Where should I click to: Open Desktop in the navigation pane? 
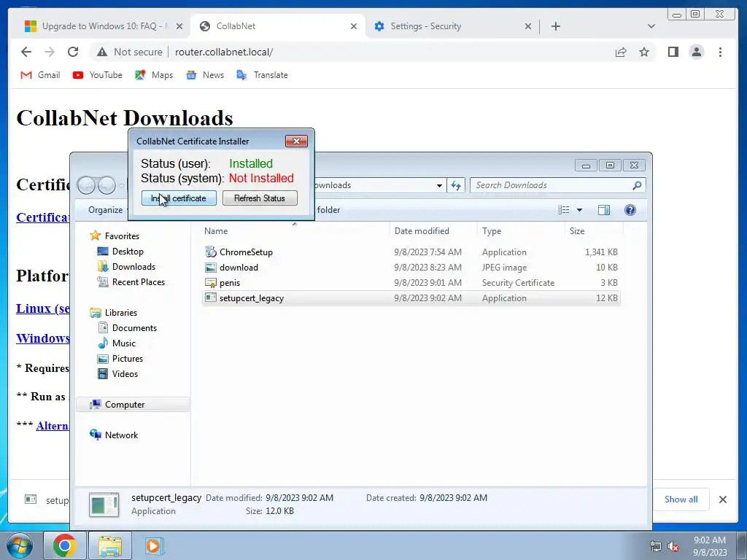128,252
